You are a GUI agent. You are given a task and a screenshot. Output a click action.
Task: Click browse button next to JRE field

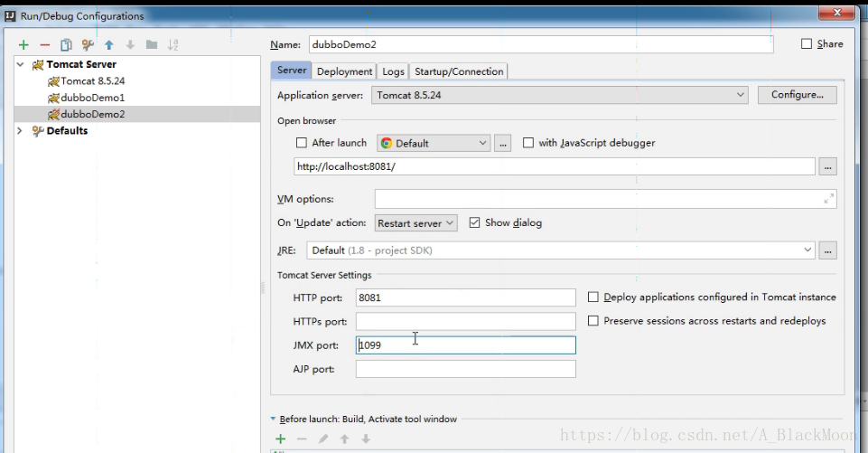(x=827, y=250)
